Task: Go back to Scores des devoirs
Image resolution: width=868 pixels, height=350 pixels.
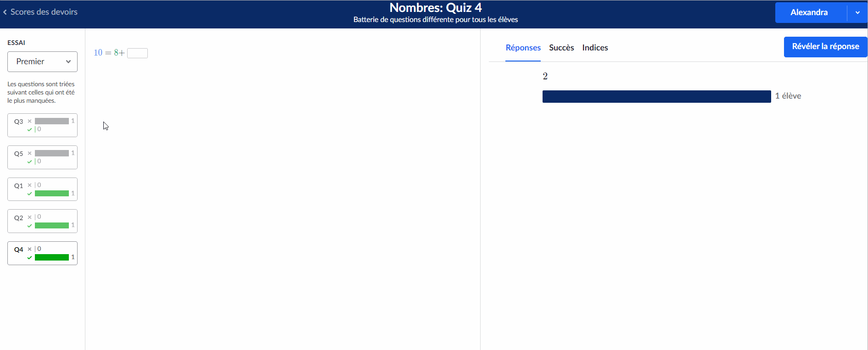Action: tap(44, 12)
